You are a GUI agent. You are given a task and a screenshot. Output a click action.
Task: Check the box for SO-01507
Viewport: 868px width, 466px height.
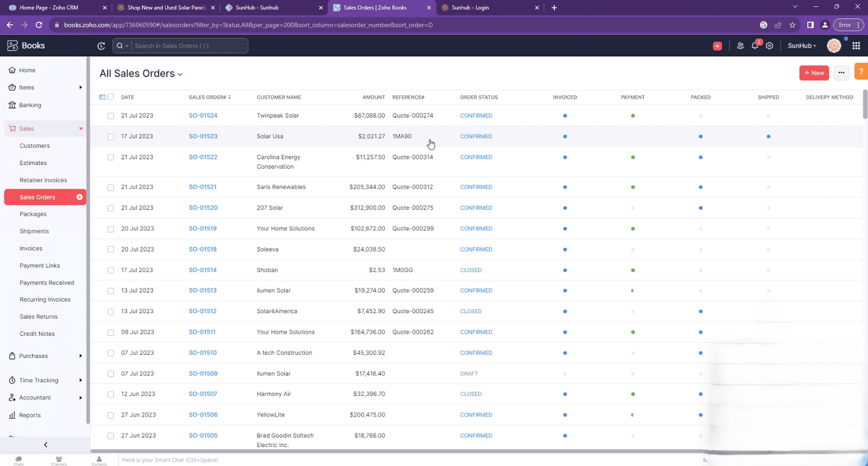point(111,394)
